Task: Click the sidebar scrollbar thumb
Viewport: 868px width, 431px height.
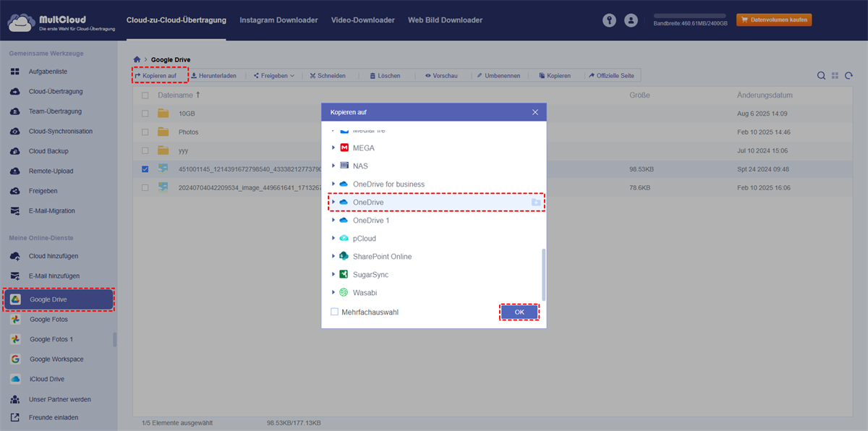Action: 115,339
